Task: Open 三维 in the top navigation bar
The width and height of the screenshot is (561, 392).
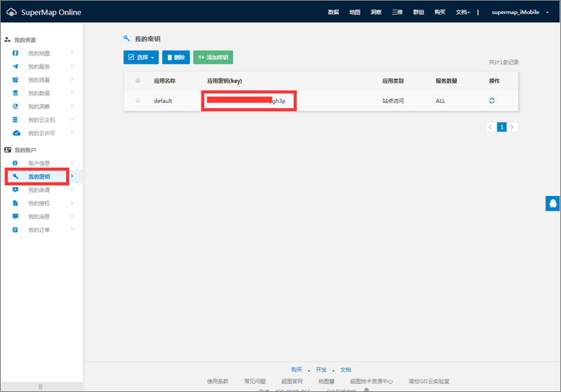Action: [x=397, y=13]
